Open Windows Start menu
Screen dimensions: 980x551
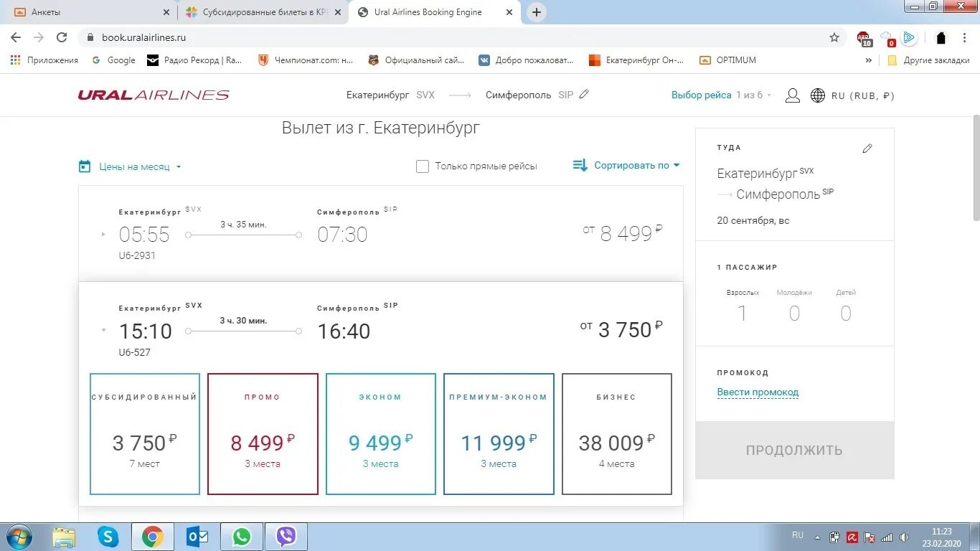point(19,537)
